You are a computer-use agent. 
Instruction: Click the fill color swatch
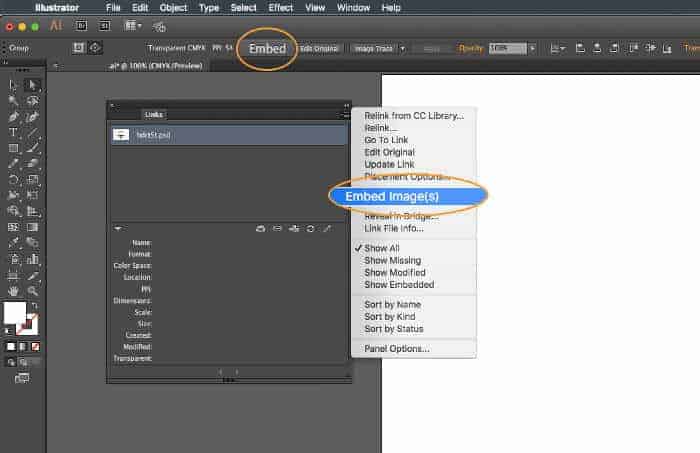pos(14,312)
